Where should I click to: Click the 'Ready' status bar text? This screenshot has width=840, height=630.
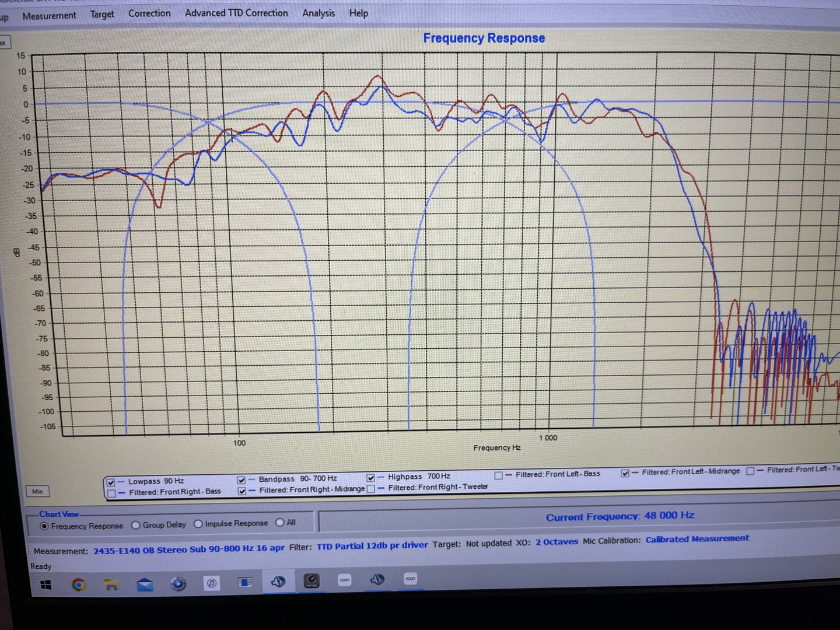(x=41, y=566)
